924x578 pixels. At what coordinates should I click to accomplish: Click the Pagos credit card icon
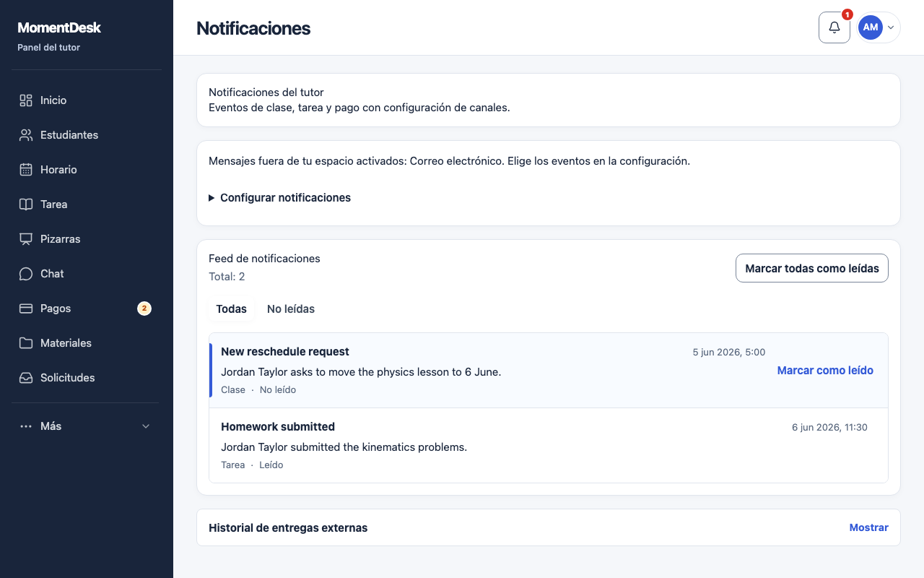click(x=26, y=309)
